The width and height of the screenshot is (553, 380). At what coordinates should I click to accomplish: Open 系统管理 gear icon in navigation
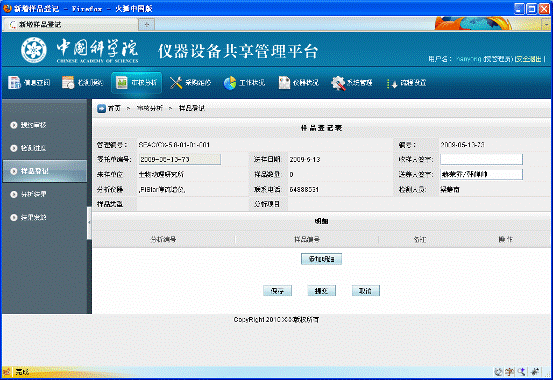tap(338, 83)
